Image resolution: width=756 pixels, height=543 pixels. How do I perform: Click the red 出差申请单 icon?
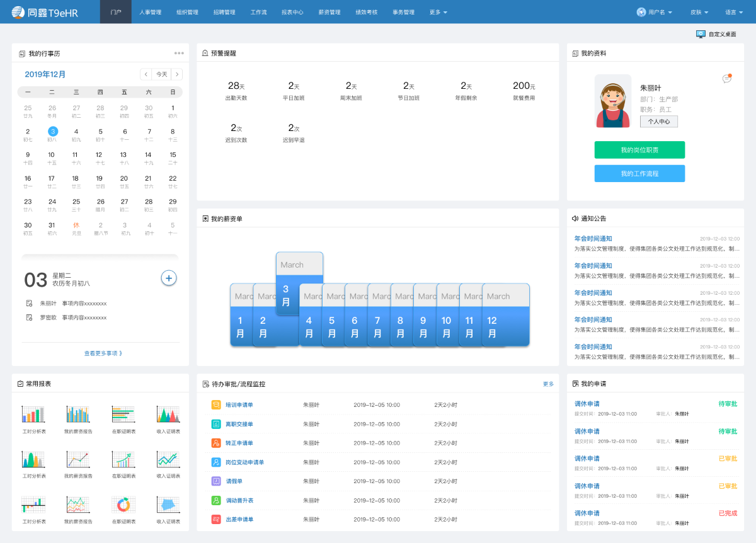click(x=215, y=519)
